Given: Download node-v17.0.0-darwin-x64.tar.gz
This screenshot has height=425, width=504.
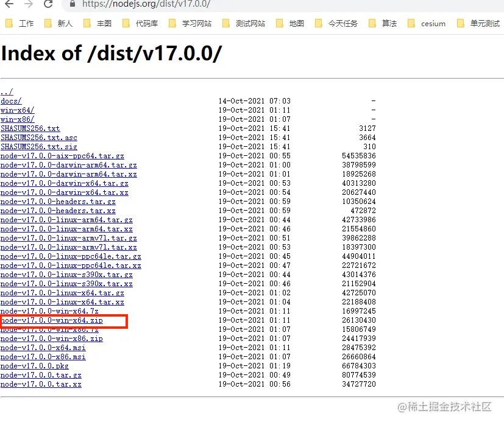Looking at the screenshot, I should click(64, 183).
